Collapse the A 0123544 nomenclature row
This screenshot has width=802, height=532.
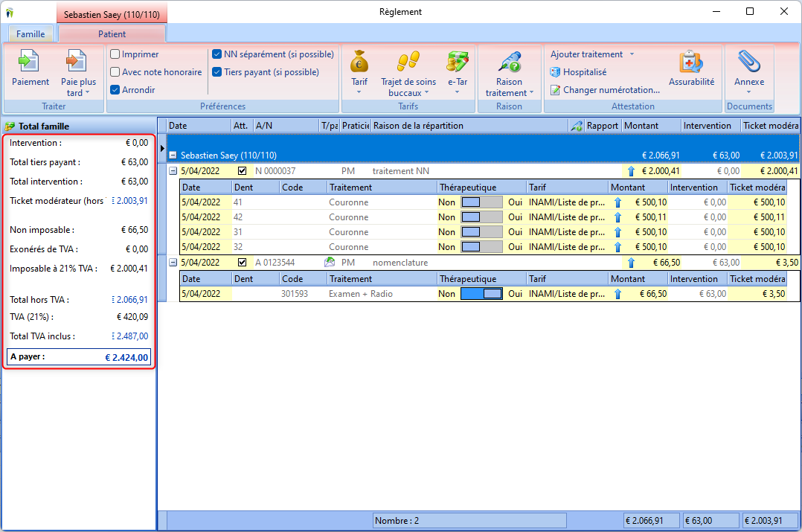(x=173, y=263)
